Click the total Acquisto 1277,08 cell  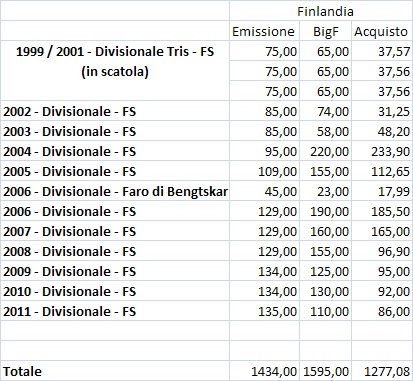point(382,371)
